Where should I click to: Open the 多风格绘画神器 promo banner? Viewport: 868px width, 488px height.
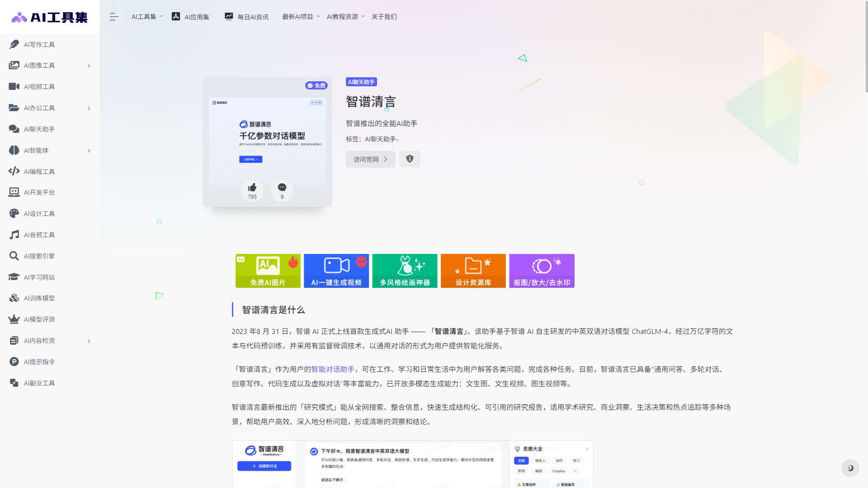(405, 271)
